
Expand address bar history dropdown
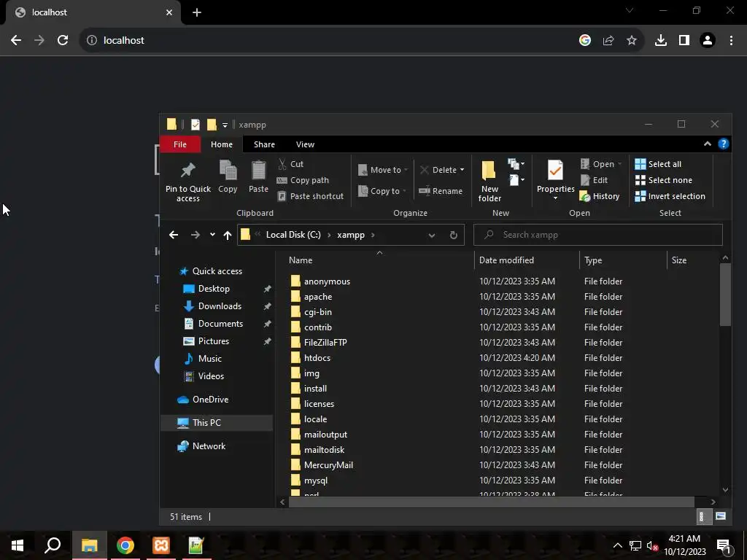click(x=432, y=235)
